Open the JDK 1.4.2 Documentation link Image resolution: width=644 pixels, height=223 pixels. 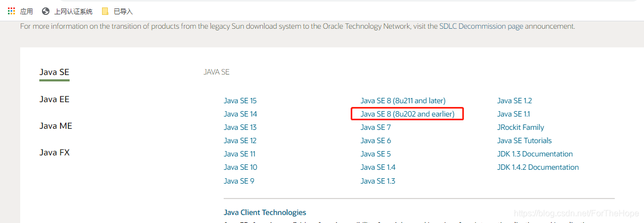pyautogui.click(x=538, y=167)
